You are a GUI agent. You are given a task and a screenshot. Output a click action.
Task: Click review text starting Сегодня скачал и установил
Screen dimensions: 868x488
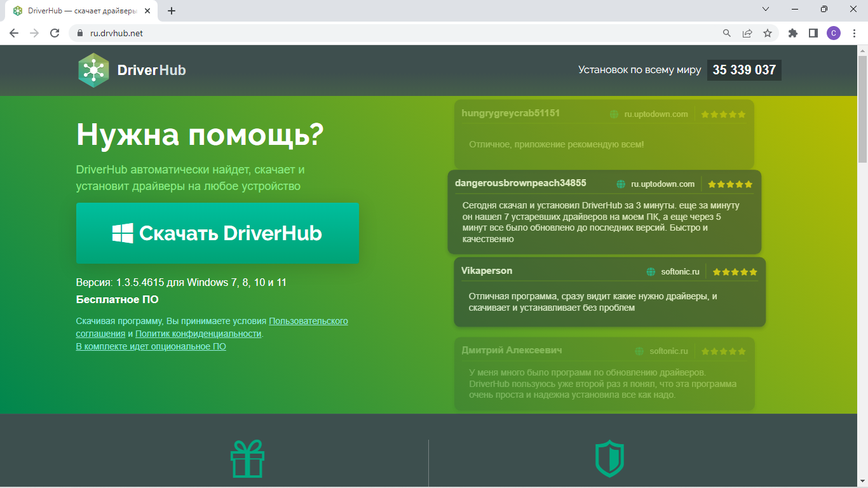(x=600, y=222)
